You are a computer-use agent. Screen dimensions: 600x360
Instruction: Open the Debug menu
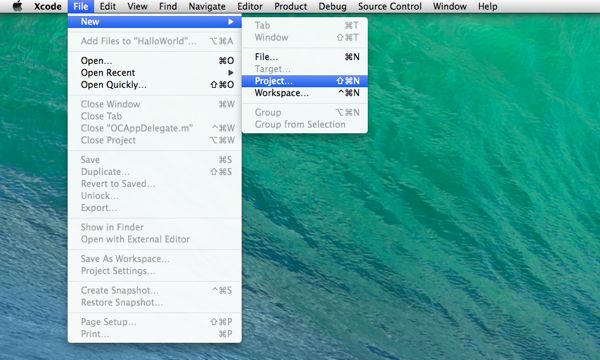click(x=332, y=7)
